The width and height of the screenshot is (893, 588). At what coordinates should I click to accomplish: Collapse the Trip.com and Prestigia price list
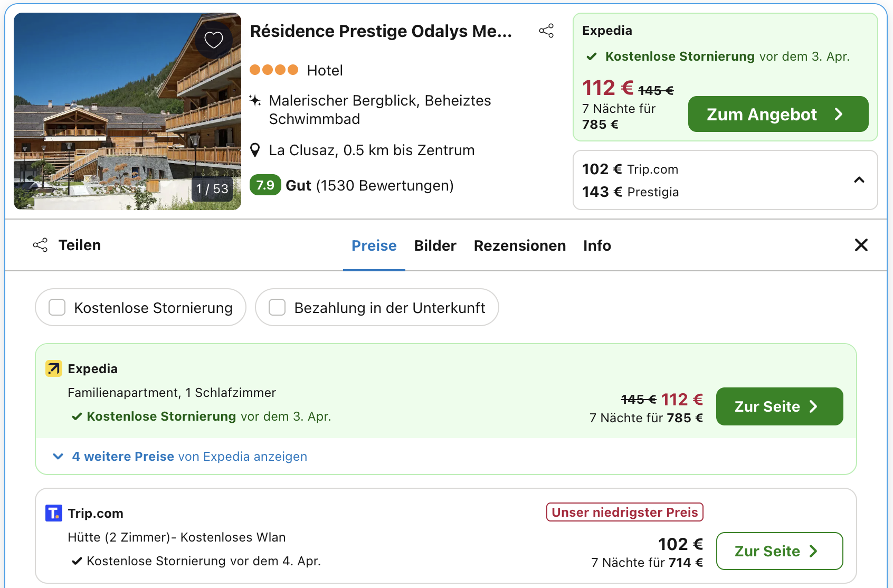coord(859,180)
